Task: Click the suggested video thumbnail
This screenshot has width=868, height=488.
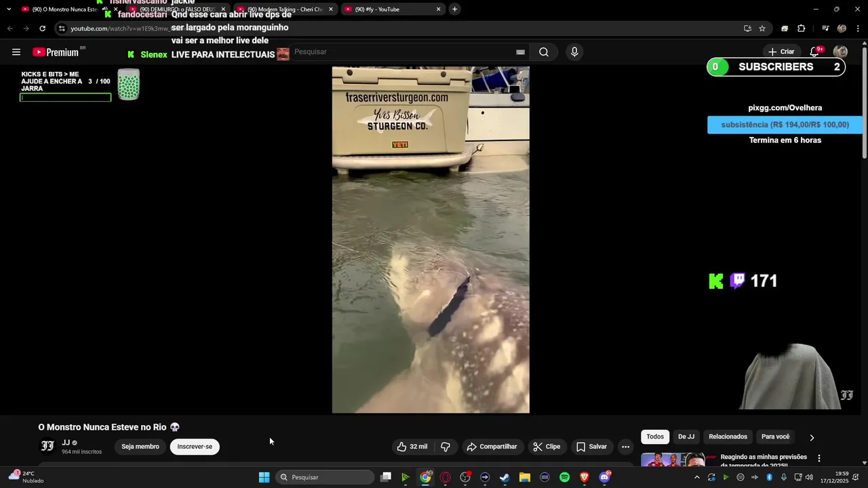Action: [673, 460]
